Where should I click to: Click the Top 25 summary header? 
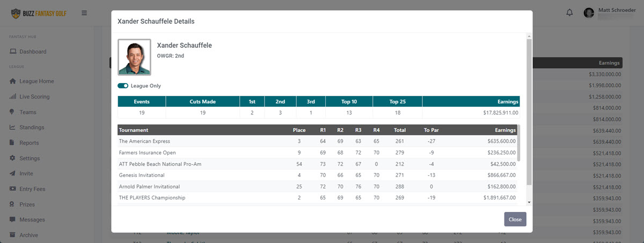click(x=398, y=101)
